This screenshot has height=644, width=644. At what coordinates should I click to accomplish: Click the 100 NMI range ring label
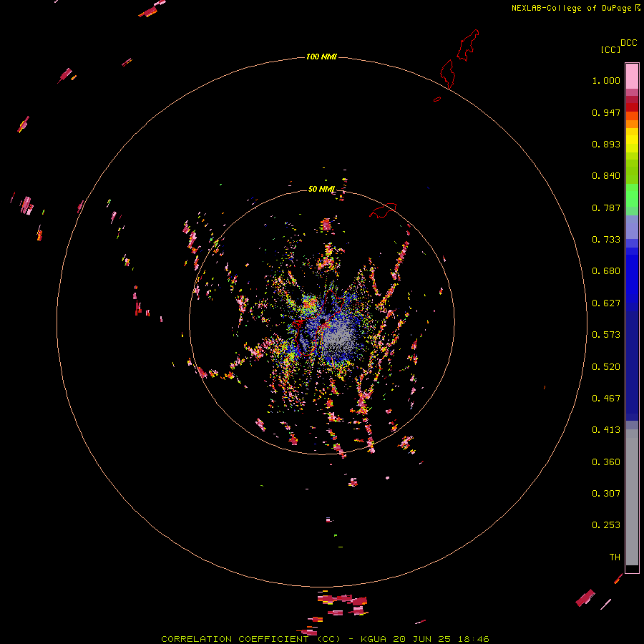coord(321,57)
